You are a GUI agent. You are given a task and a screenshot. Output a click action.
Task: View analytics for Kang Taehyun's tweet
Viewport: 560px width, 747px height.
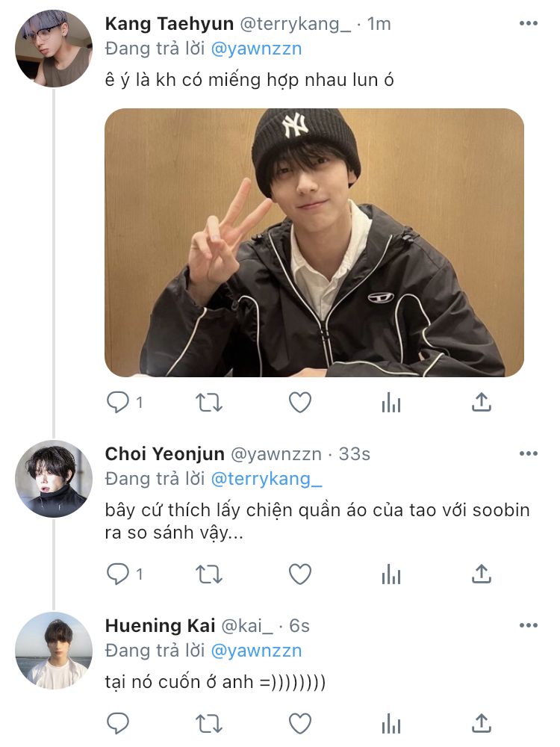pos(391,403)
